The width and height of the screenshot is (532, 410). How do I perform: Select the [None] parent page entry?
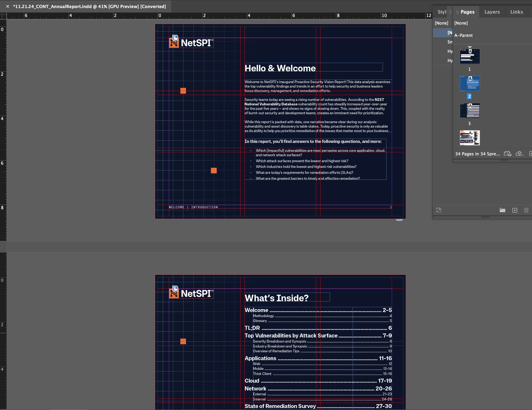point(461,23)
